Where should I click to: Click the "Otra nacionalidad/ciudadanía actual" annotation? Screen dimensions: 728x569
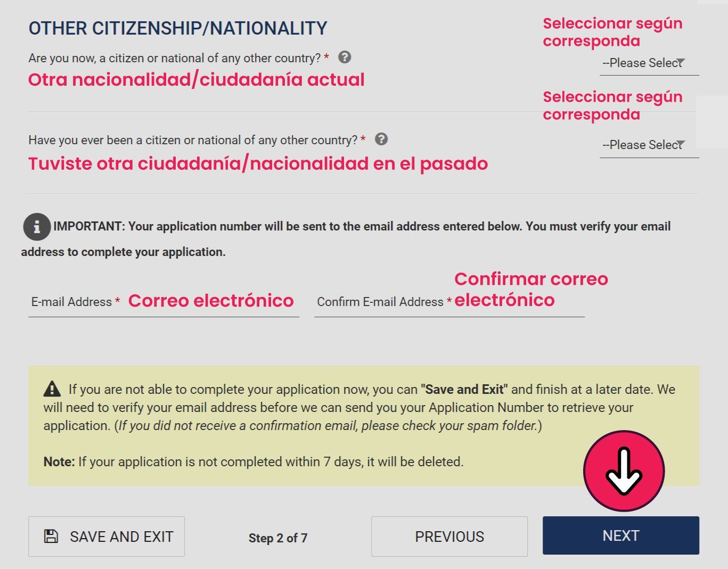pyautogui.click(x=196, y=80)
